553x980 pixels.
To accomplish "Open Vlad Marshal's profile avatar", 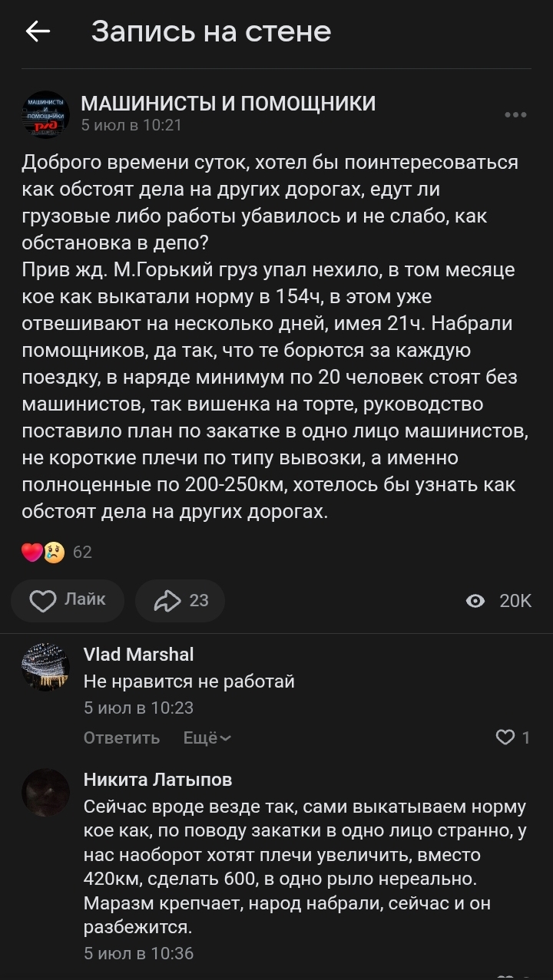I will point(45,668).
